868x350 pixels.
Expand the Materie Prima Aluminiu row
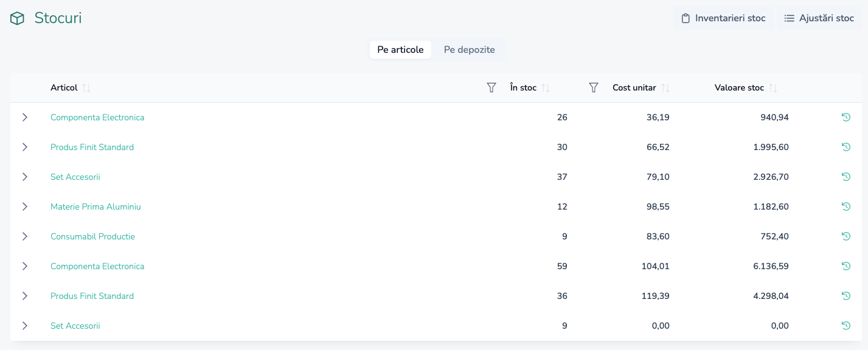[x=25, y=207]
